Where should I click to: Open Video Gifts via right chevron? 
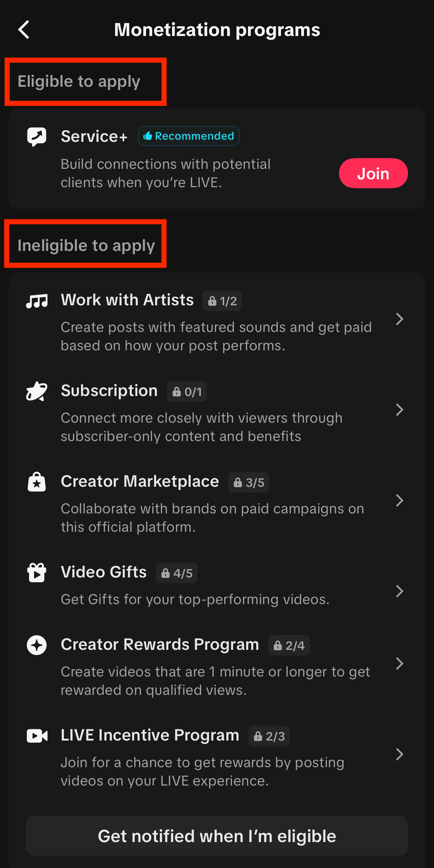(x=399, y=591)
